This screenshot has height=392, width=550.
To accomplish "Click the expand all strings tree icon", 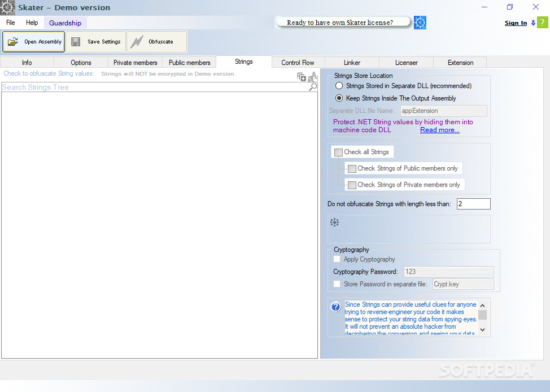I will point(302,76).
